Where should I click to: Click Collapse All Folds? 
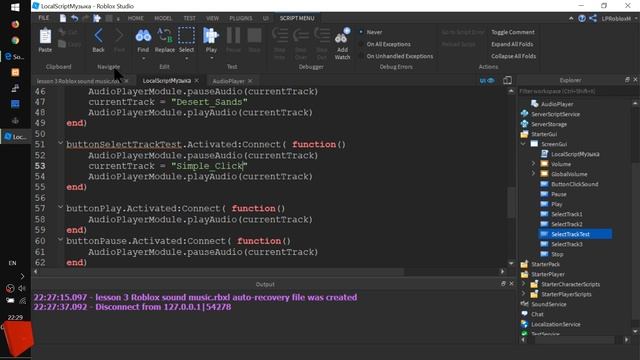coord(513,56)
